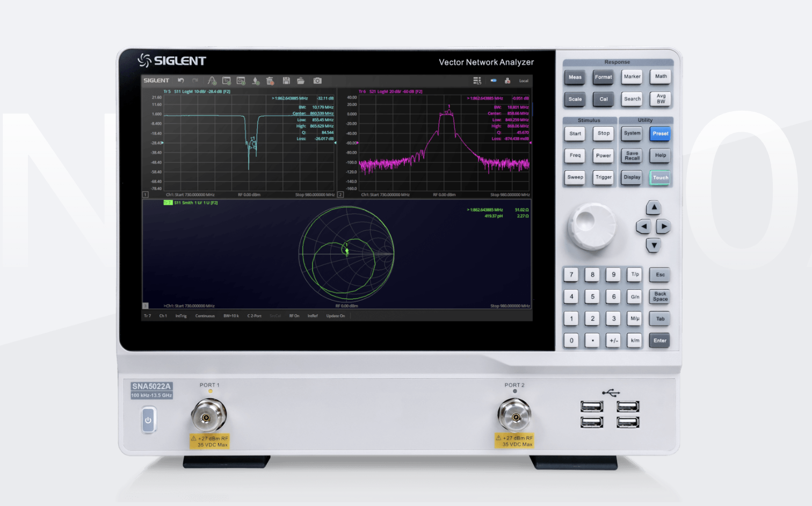
Task: Tap the Esc key on the keypad
Action: 660,275
